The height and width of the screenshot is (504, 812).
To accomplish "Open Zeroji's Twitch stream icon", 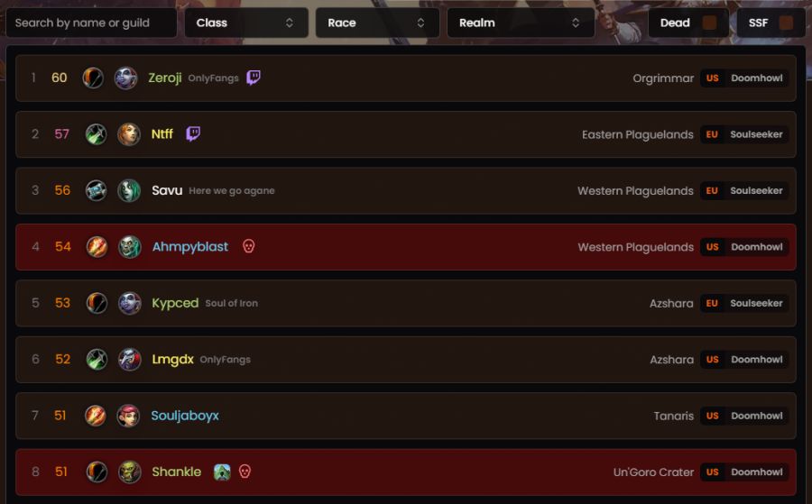I will [254, 78].
